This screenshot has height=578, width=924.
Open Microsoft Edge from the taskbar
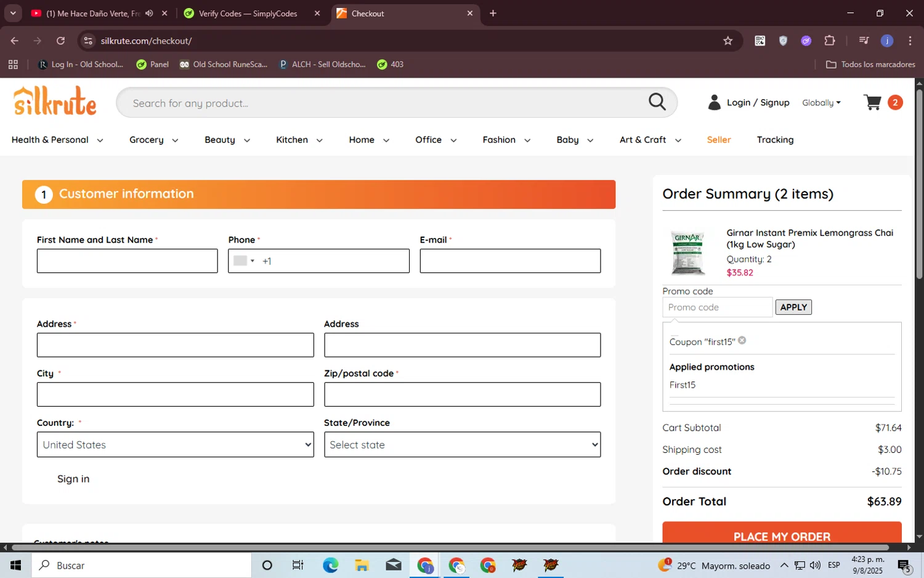pos(330,565)
